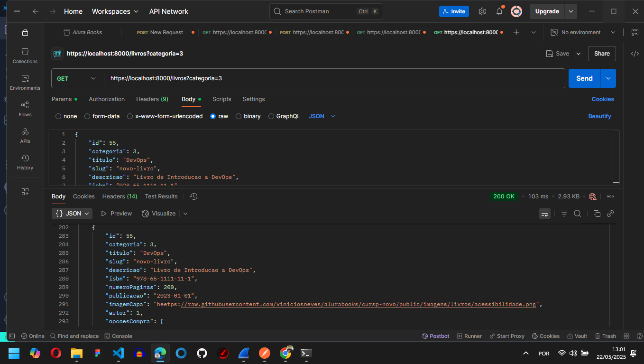Open the APIs sidebar panel
This screenshot has height=364, width=644.
pos(25,135)
